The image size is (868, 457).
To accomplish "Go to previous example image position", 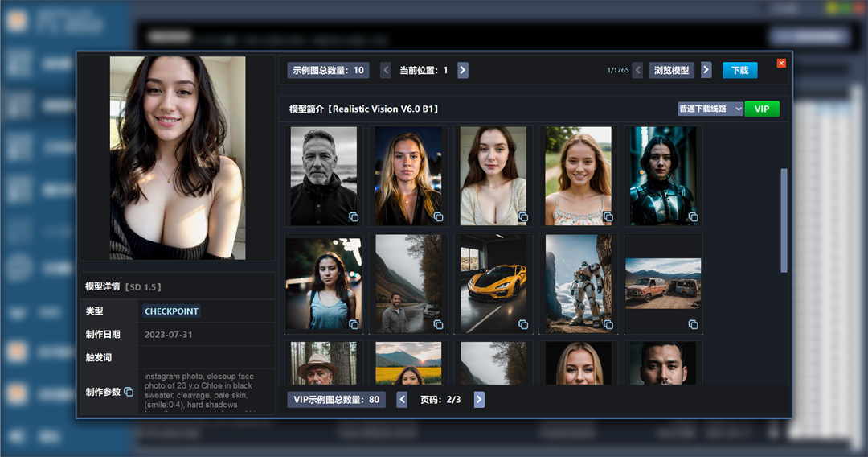I will [386, 70].
